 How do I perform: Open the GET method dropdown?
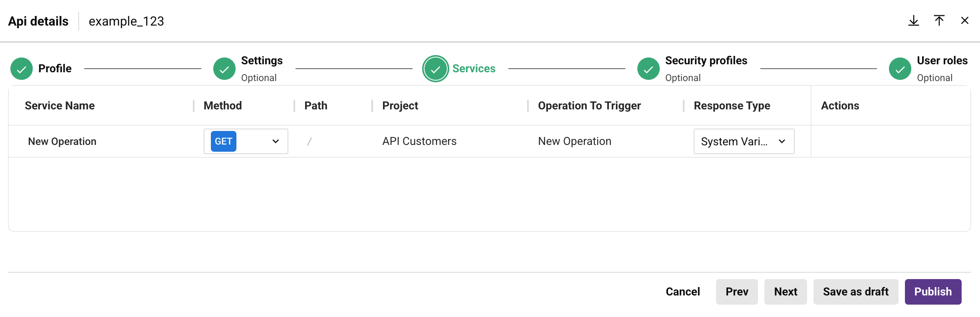pyautogui.click(x=246, y=141)
